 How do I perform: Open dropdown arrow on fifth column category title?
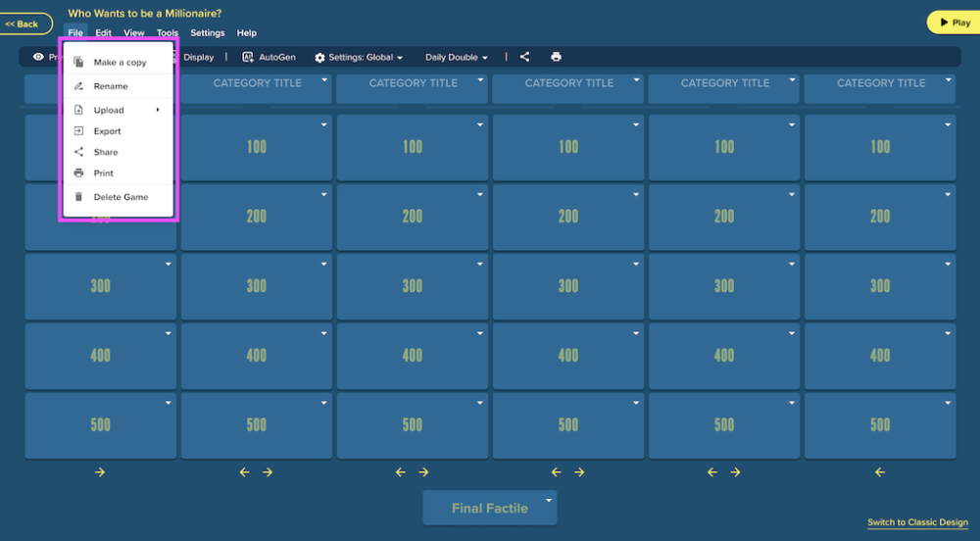click(792, 80)
